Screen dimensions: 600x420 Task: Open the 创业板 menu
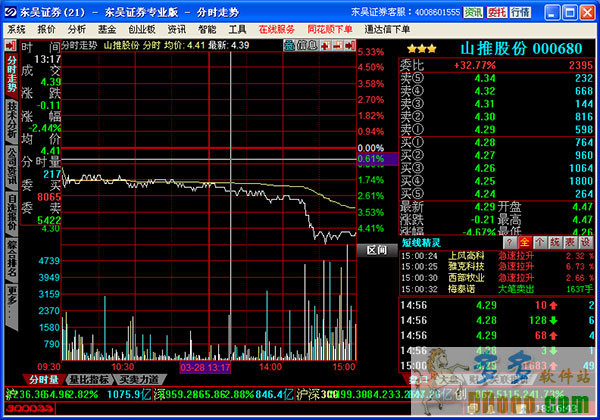point(142,29)
